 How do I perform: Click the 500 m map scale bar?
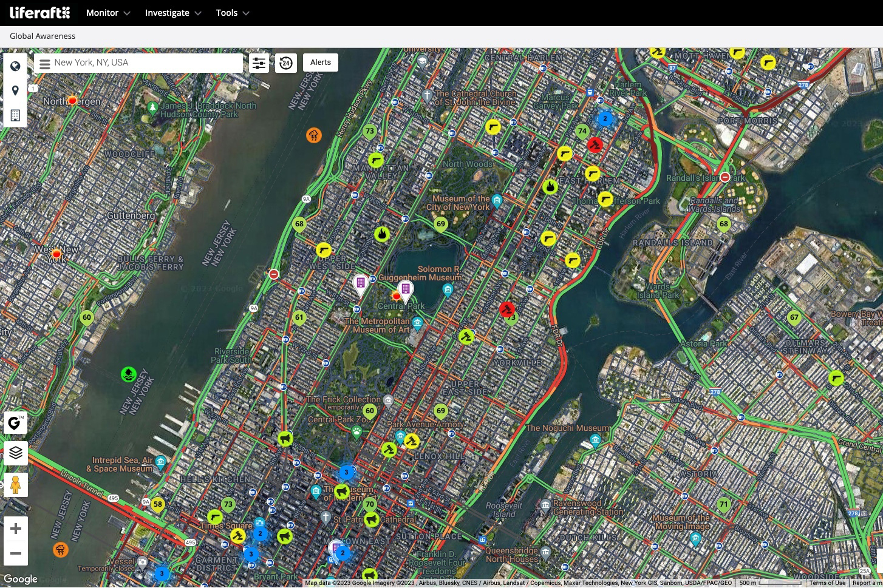(x=770, y=583)
